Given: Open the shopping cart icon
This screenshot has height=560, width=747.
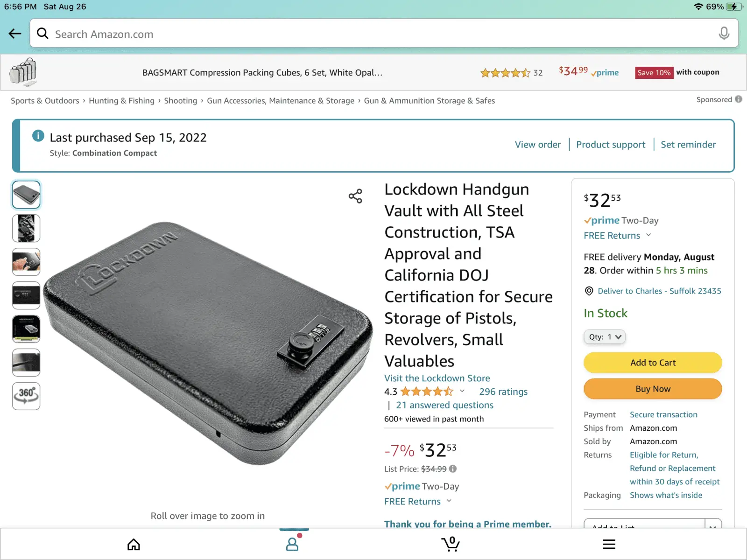Looking at the screenshot, I should coord(451,544).
